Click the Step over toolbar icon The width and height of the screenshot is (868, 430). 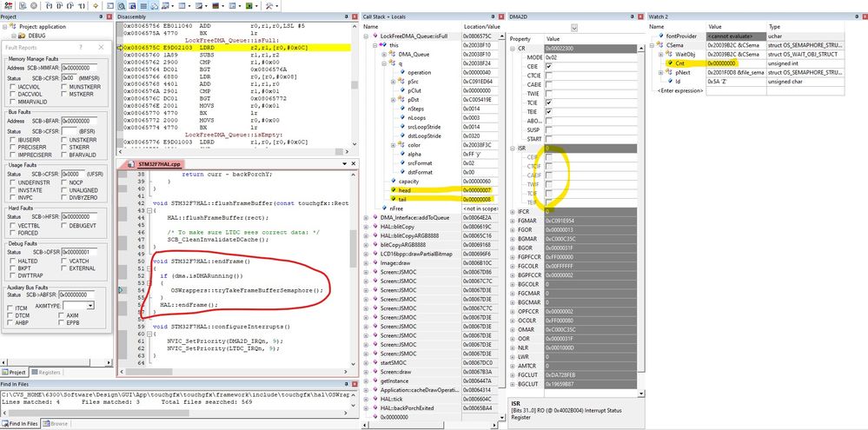tap(59, 5)
